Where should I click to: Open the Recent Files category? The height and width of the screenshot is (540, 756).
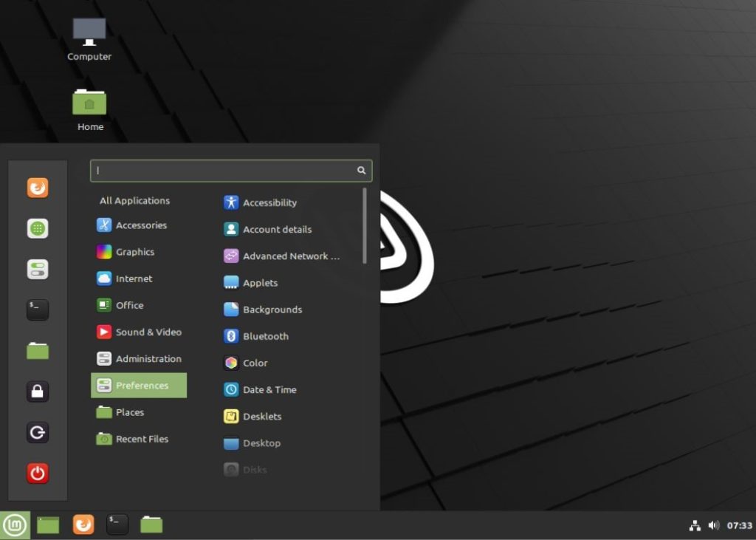click(139, 439)
